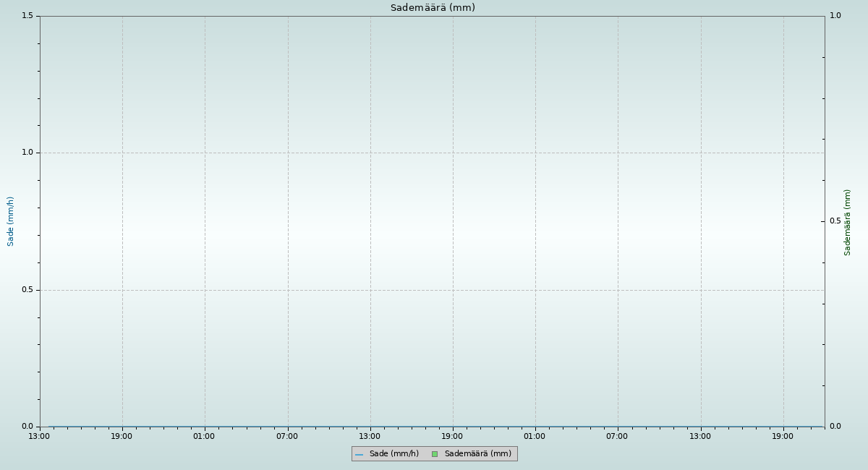The width and height of the screenshot is (868, 470).
Task: Click the green square legend icon
Action: pyautogui.click(x=435, y=455)
